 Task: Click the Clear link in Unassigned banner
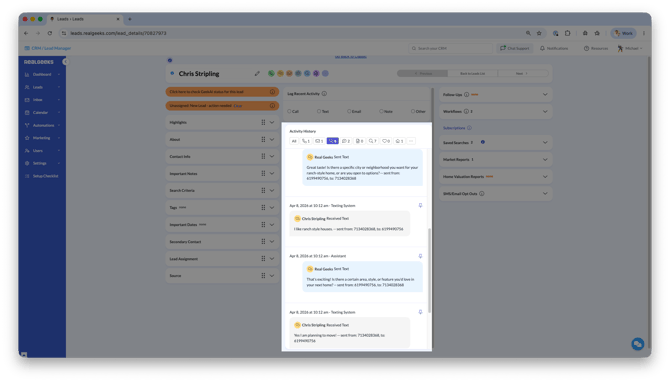[238, 106]
